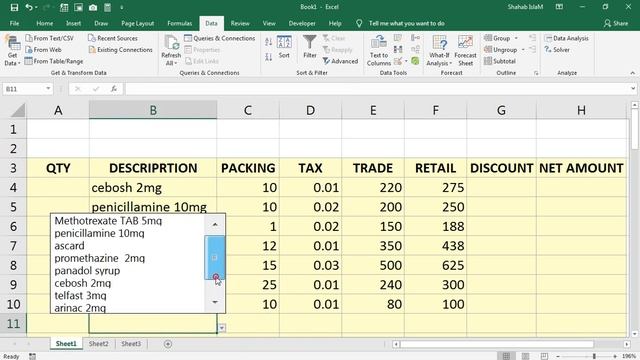640x360 pixels.
Task: Choose arinac 2mg from dropdown list
Action: 80,308
